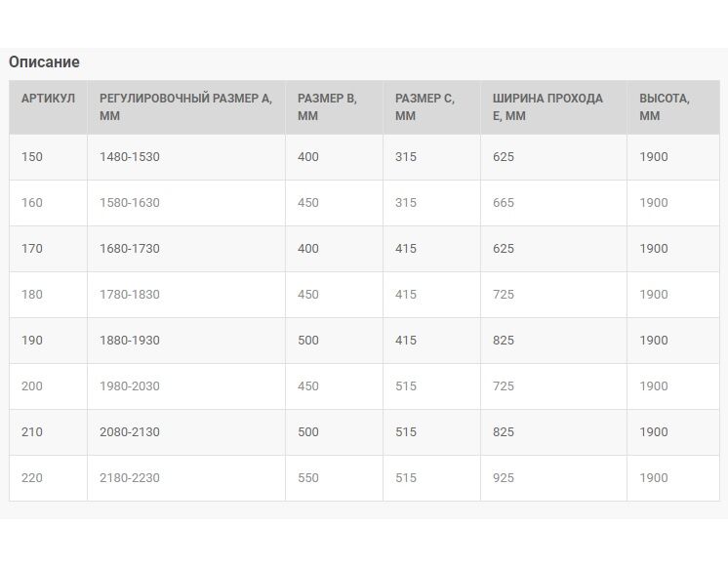
Task: Click the Размер C, мм header
Action: 425,106
